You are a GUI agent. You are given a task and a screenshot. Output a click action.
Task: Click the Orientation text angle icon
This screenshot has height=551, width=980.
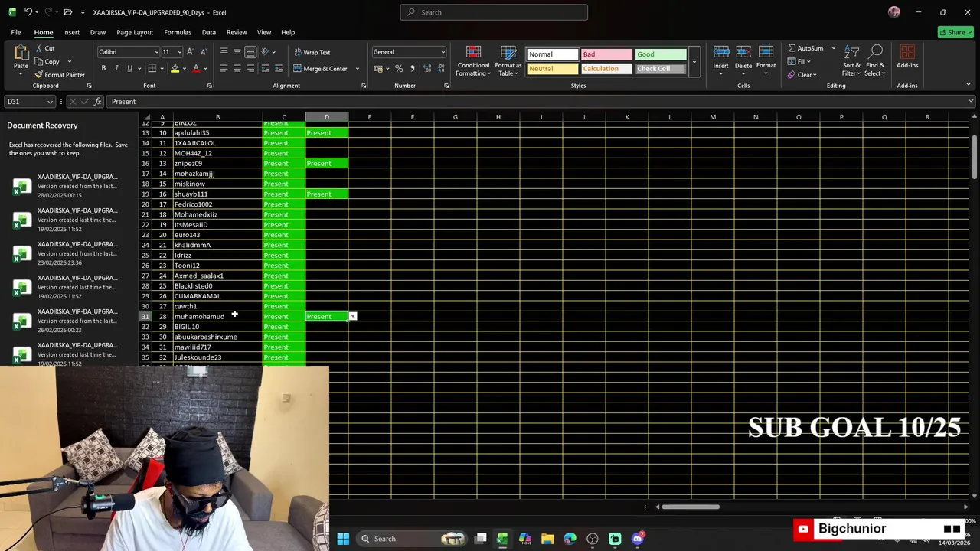[x=266, y=52]
